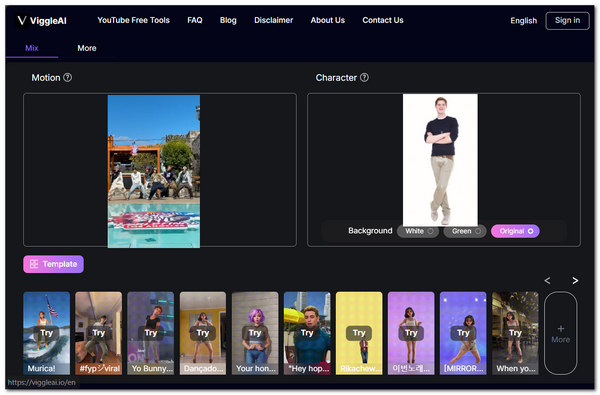Try the Your hon... template
The width and height of the screenshot is (600, 395).
click(255, 333)
